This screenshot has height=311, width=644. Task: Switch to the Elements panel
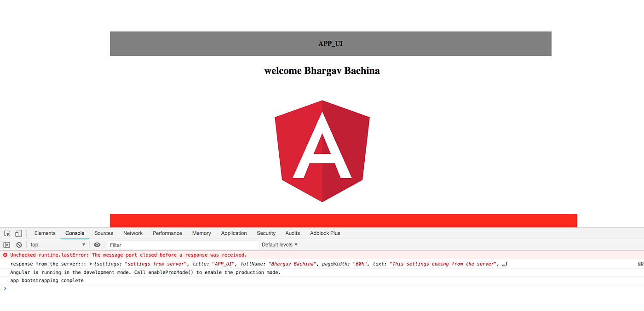coord(45,233)
